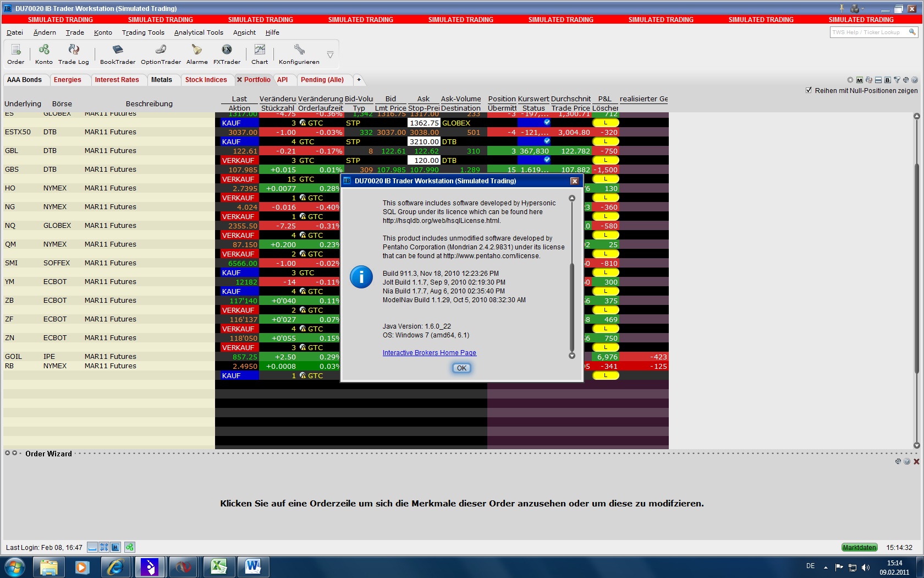Open the Hilfe menu
This screenshot has height=578, width=924.
(x=272, y=32)
